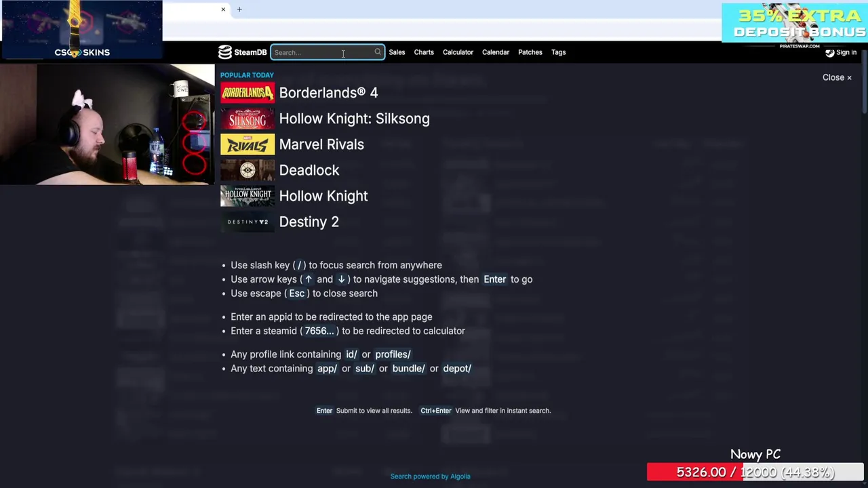
Task: Select Hollow Knight suggestion text
Action: point(323,196)
